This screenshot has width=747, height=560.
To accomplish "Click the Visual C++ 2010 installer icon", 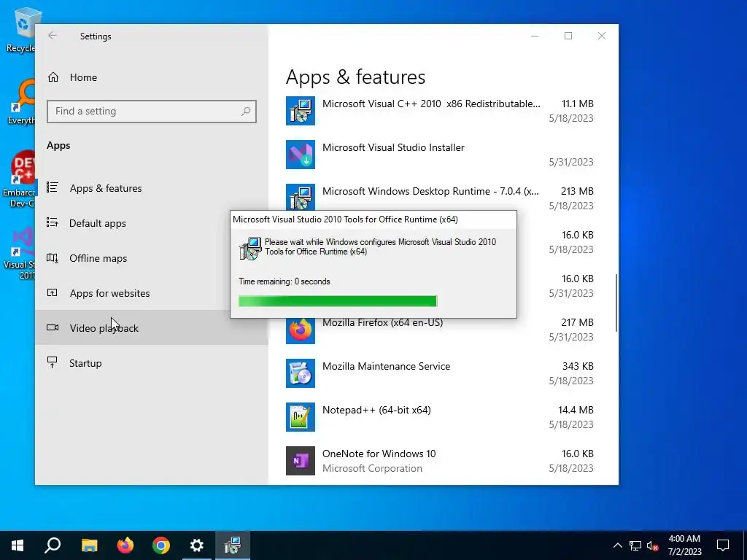I will 301,111.
